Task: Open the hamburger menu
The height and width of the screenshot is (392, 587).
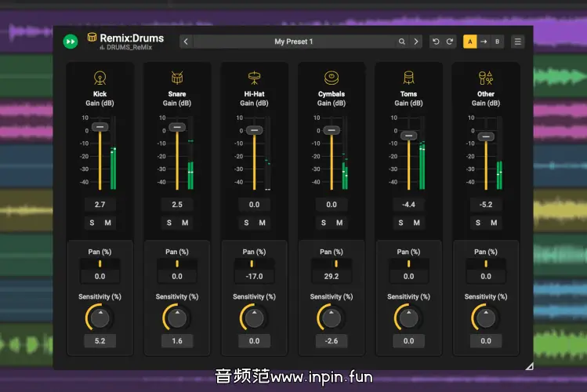Action: [x=518, y=42]
